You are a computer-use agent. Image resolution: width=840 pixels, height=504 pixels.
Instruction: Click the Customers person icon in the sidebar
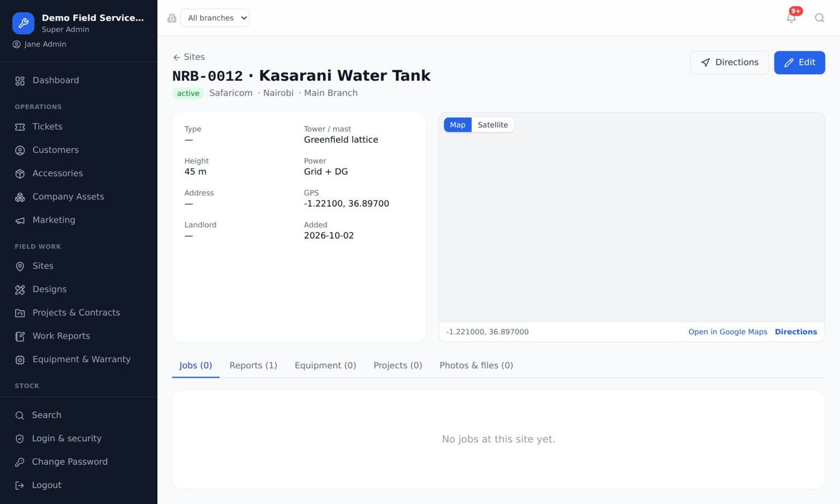click(x=20, y=150)
